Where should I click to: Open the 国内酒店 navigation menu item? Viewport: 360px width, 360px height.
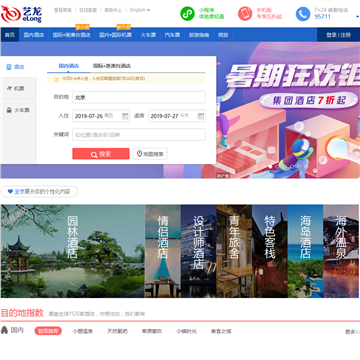pos(34,35)
